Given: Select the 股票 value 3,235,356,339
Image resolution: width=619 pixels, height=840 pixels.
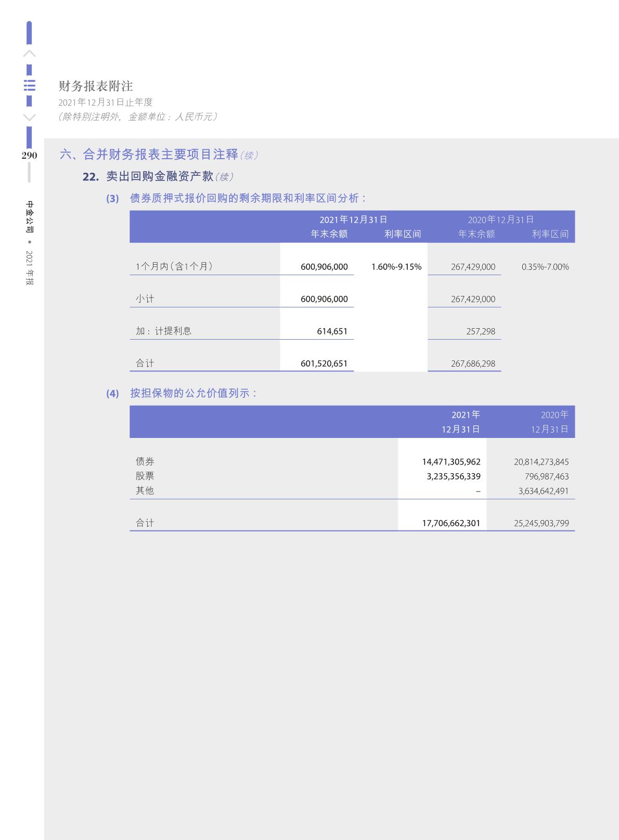Looking at the screenshot, I should [453, 476].
